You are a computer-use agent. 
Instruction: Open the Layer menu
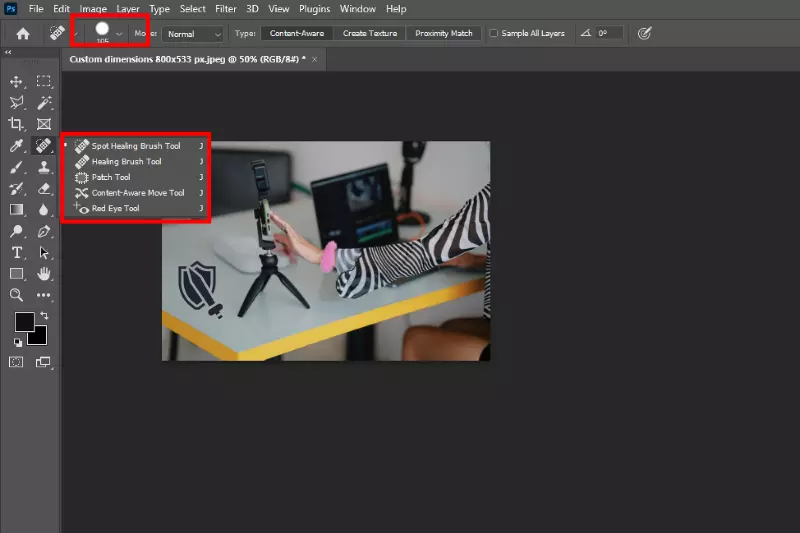pos(128,9)
